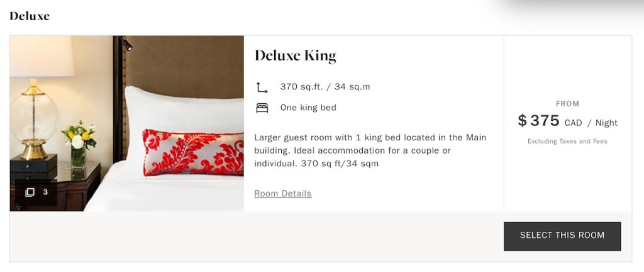Click the FROM label above the price
The height and width of the screenshot is (272, 644).
coord(567,104)
